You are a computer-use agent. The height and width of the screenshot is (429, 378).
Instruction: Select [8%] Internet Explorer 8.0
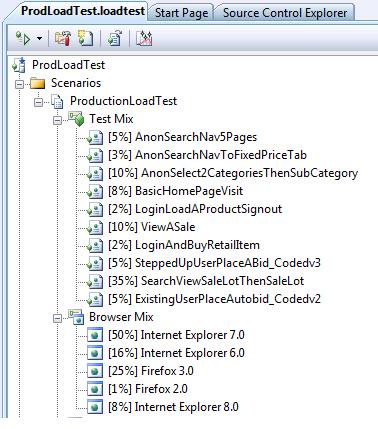click(173, 407)
